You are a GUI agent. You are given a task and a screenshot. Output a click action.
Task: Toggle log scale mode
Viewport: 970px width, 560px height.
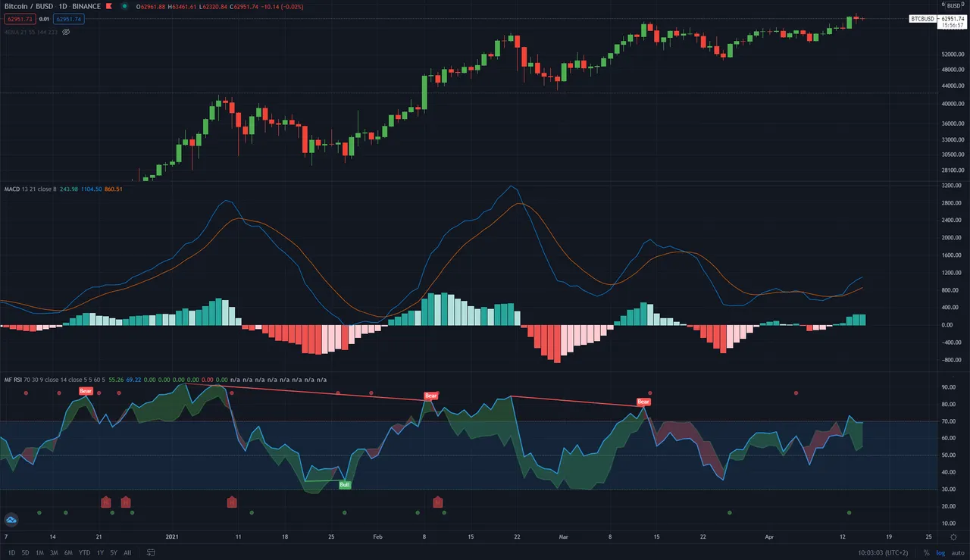[x=940, y=552]
